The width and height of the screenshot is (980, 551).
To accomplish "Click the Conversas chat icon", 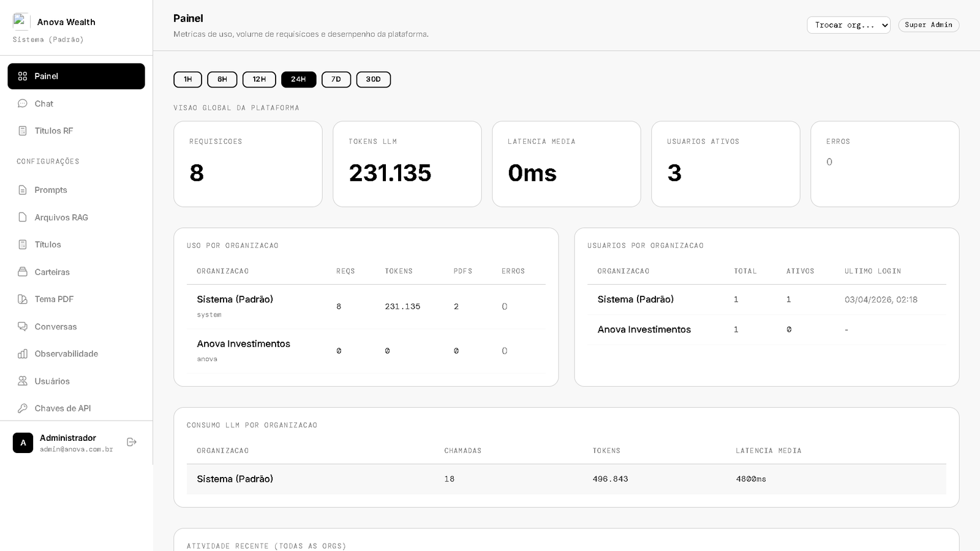I will pos(23,326).
